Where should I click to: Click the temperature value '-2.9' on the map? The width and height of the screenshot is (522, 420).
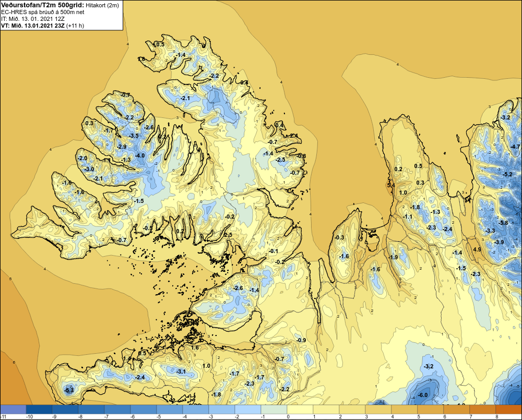click(x=121, y=147)
